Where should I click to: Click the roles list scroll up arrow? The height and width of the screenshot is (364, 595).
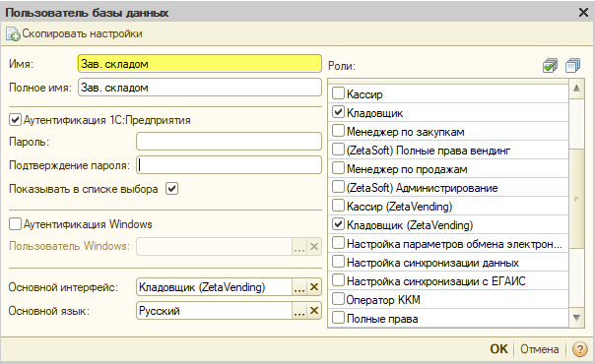(576, 89)
